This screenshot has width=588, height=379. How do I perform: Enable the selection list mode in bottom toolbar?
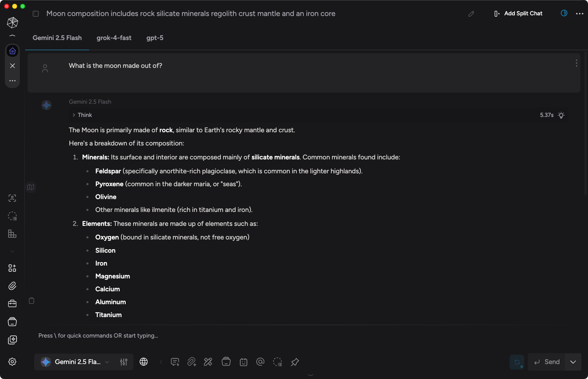tap(278, 362)
